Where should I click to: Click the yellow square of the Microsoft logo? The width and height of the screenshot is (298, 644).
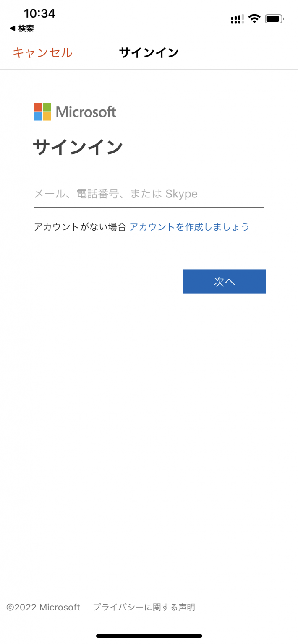coord(47,117)
